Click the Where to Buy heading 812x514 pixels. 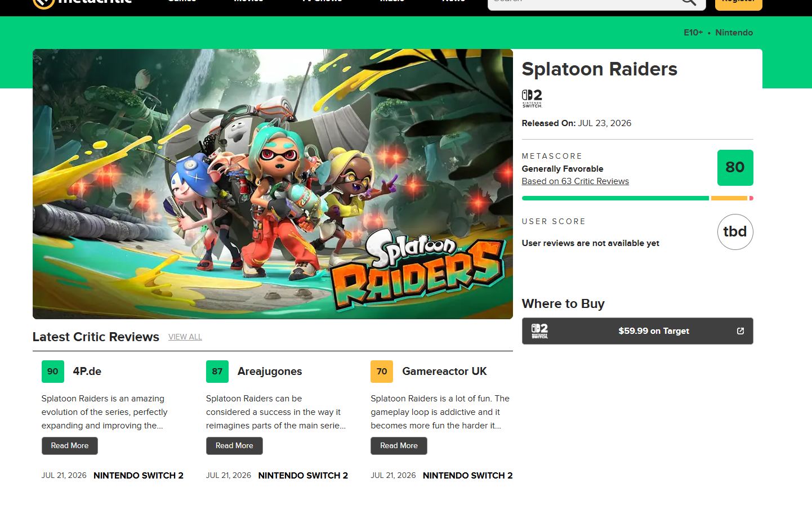point(563,304)
